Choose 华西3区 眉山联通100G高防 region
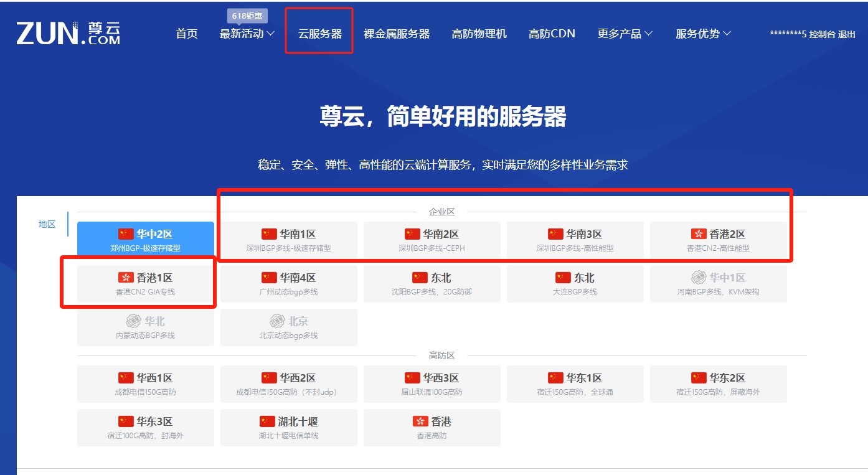The height and width of the screenshot is (475, 868). (432, 384)
